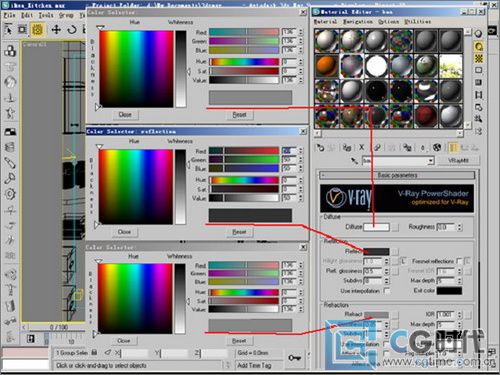Click Close in reflection Color Selector
The image size is (500, 375).
point(124,232)
